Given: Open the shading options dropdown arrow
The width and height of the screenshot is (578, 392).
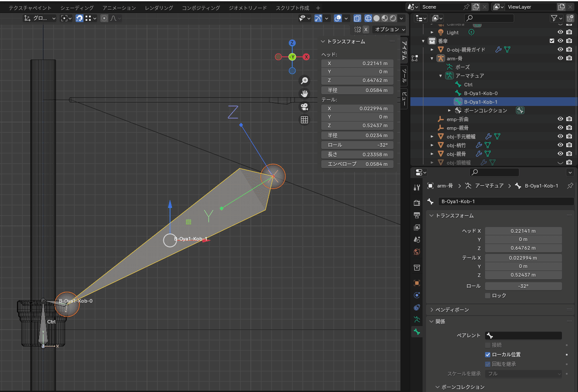Looking at the screenshot, I should [x=402, y=18].
